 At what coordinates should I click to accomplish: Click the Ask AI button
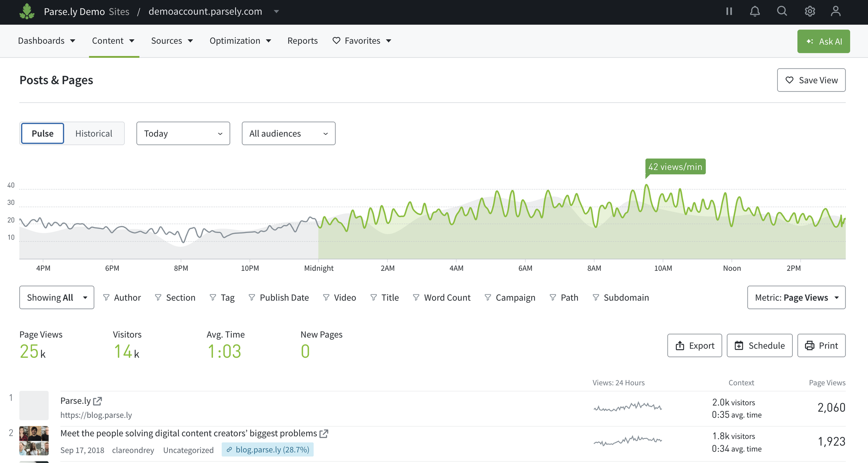click(x=824, y=41)
